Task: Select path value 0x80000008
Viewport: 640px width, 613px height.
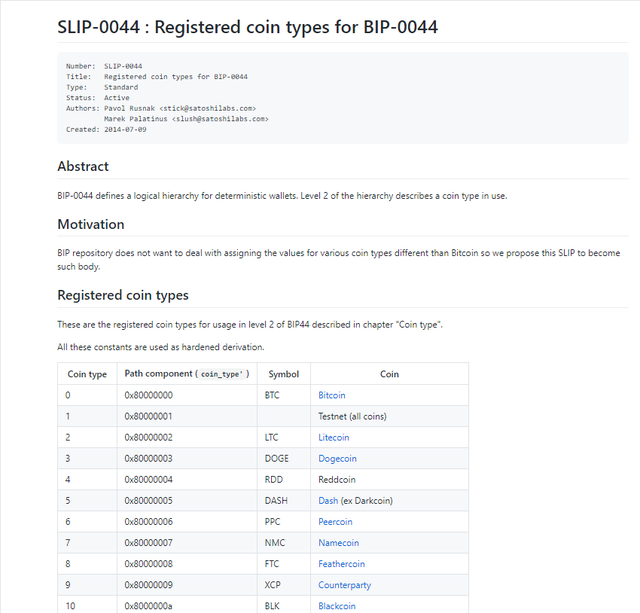Action: point(149,564)
